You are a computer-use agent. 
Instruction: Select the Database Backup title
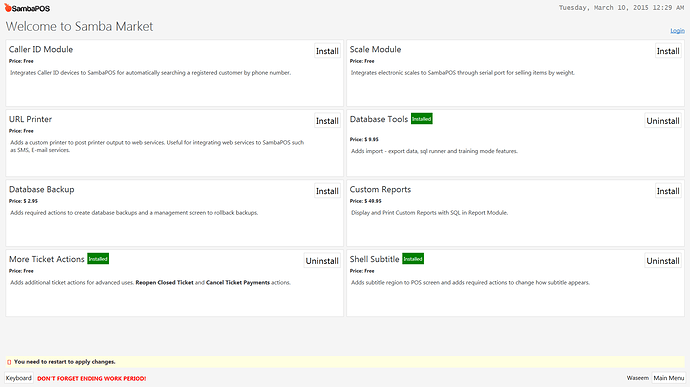pos(42,189)
